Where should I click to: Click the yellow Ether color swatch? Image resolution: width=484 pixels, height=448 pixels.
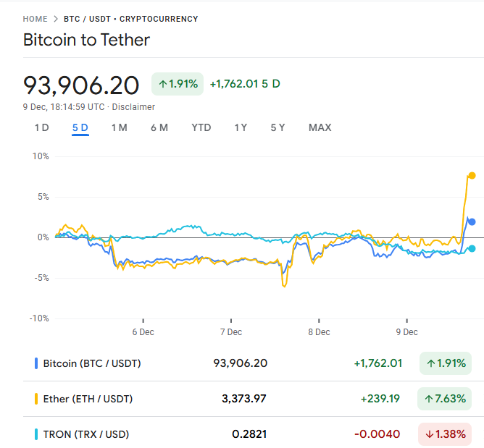[36, 399]
